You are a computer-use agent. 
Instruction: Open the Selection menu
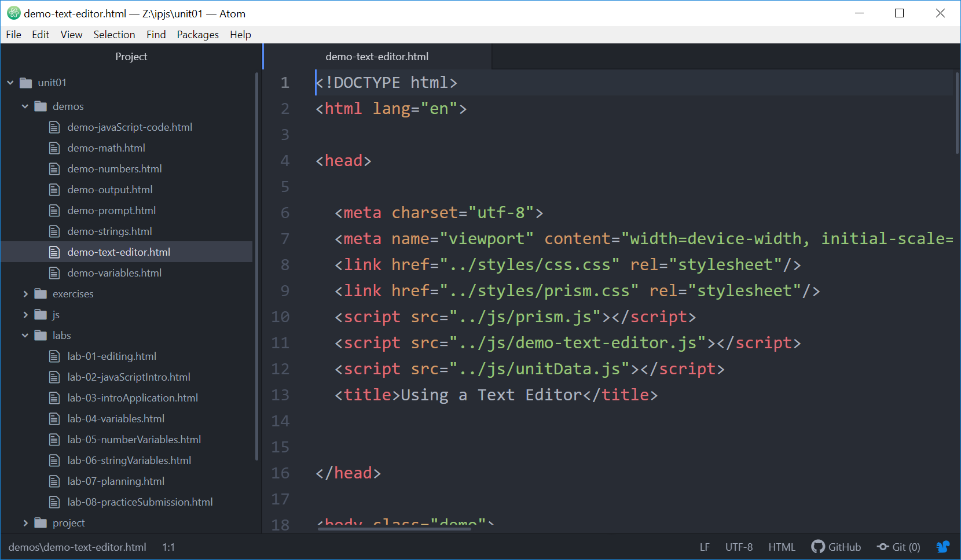point(114,34)
